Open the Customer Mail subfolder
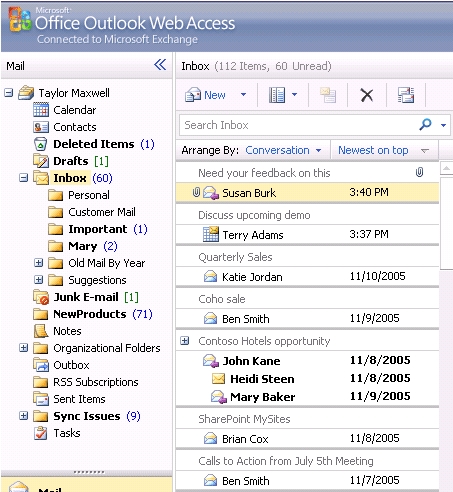Screen dimensions: 453x492 tap(102, 212)
